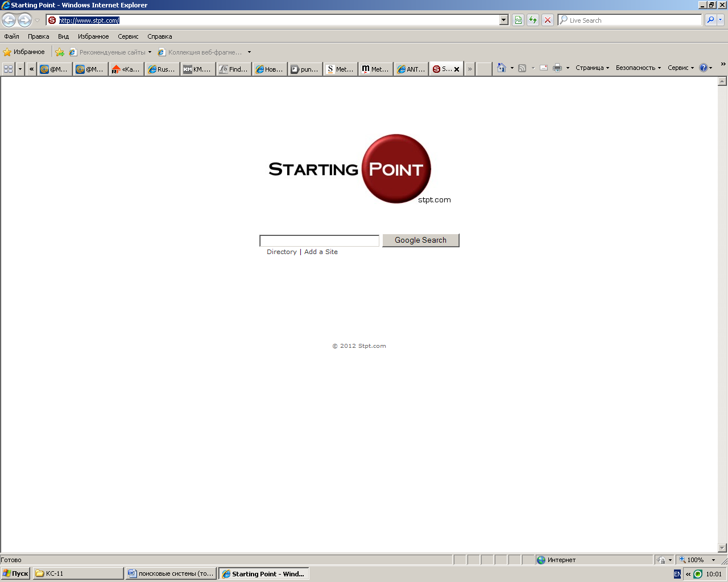Viewport: 728px width, 582px height.
Task: Change zoom level at 100%
Action: [697, 560]
